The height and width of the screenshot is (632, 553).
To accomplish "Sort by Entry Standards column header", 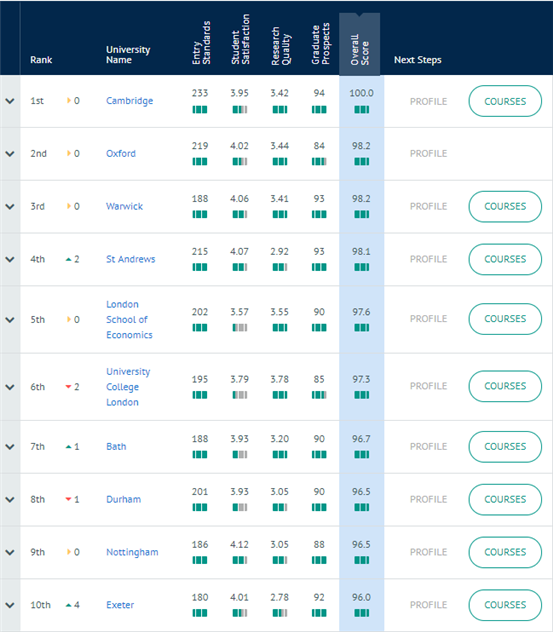I will click(201, 43).
